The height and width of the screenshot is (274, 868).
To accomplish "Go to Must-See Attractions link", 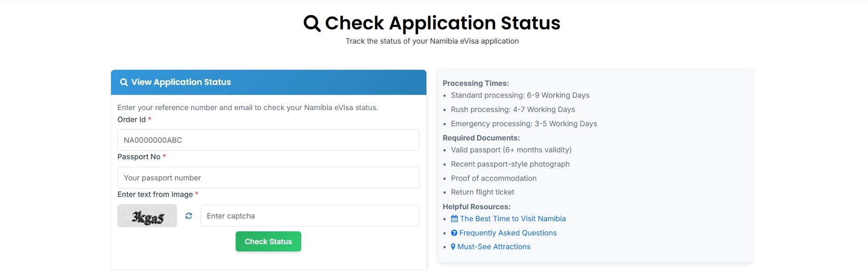I will click(494, 247).
